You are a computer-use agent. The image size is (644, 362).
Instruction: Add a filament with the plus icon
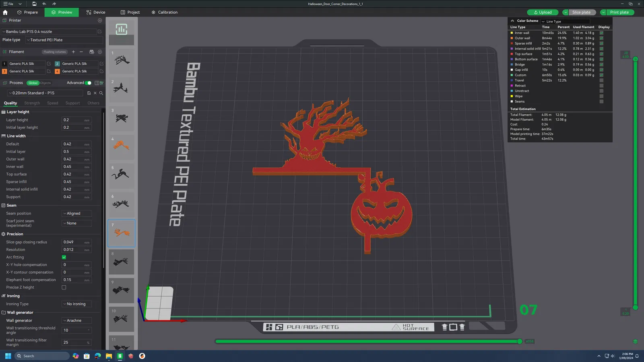[x=73, y=52]
